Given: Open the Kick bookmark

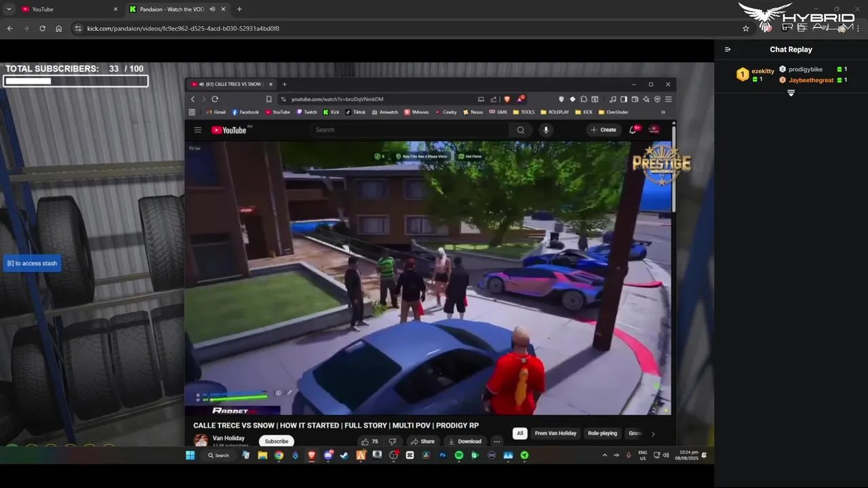Looking at the screenshot, I should pyautogui.click(x=331, y=112).
